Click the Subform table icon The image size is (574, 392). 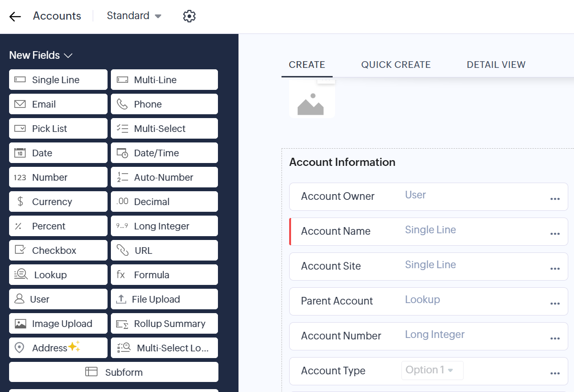click(x=91, y=372)
